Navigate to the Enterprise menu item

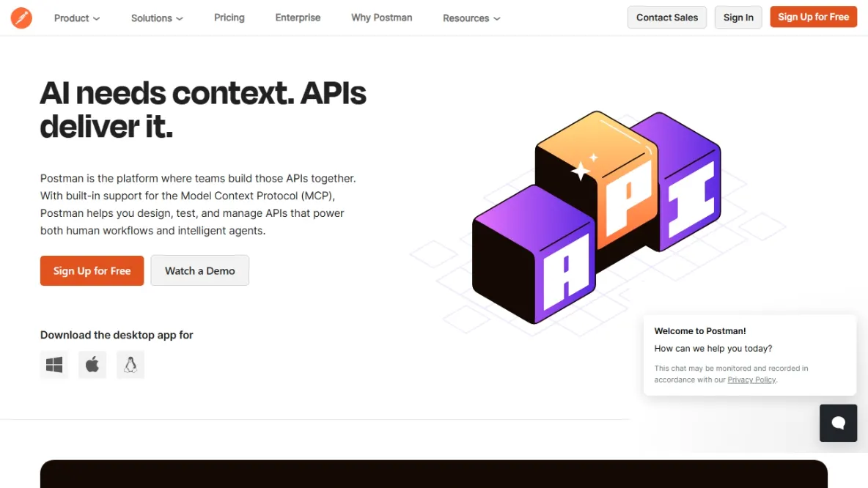coord(298,18)
